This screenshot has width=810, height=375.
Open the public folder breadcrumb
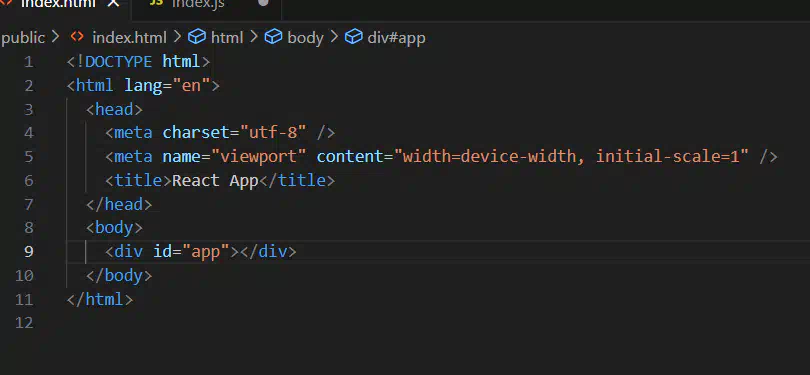tap(23, 38)
